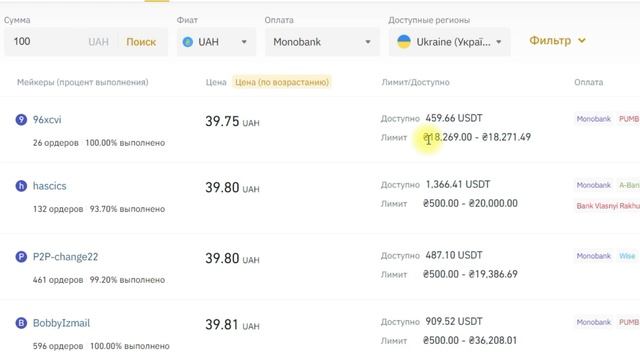The width and height of the screenshot is (640, 360).
Task: Click the hascics maker avatar icon
Action: point(21,186)
